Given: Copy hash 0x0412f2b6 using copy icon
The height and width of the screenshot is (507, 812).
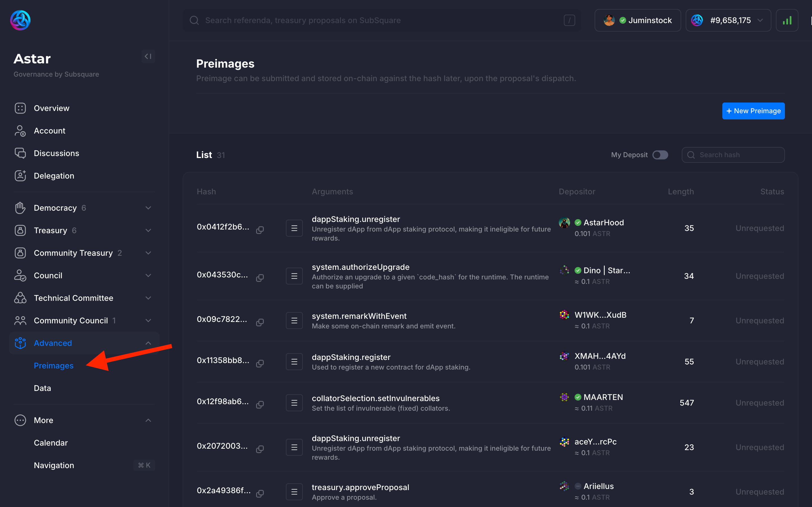Looking at the screenshot, I should pos(260,230).
